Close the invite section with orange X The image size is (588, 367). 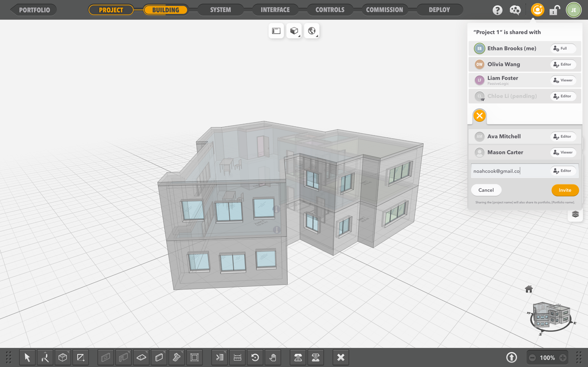tap(479, 116)
